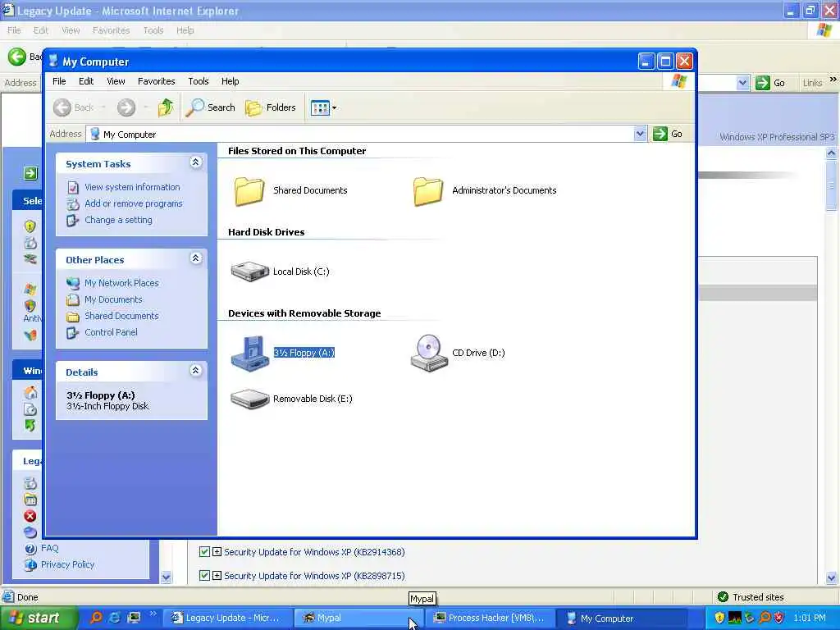Open the Help menu in My Computer
The height and width of the screenshot is (630, 840).
click(x=230, y=81)
